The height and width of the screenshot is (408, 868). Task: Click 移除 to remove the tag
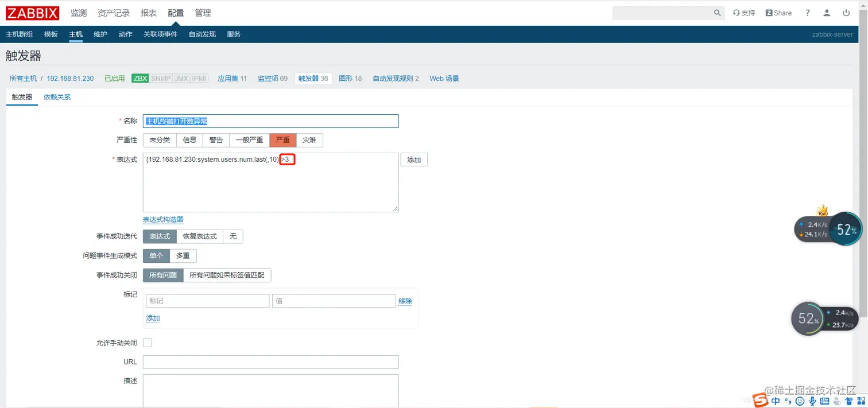pos(405,301)
